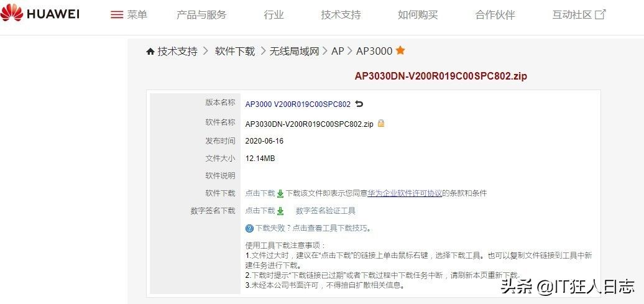Click the 数字签名验证工具 link

tap(326, 211)
